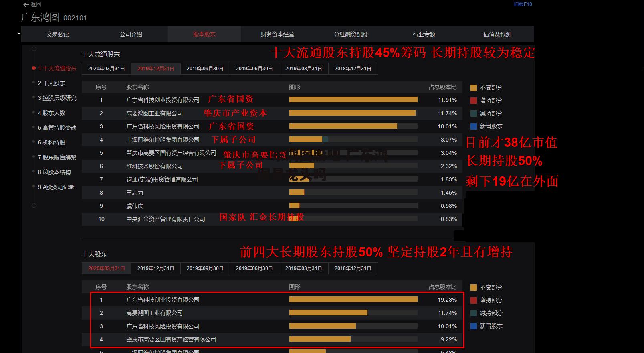Select 2018年12月31日 in 十大流通股东 dates
The image size is (644, 353).
(x=353, y=69)
